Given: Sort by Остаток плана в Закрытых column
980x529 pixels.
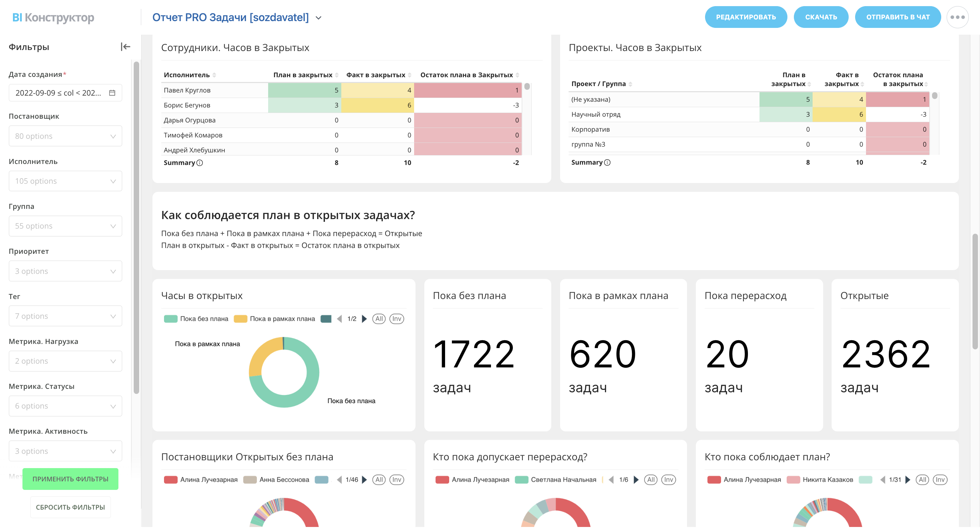Looking at the screenshot, I should pos(517,75).
